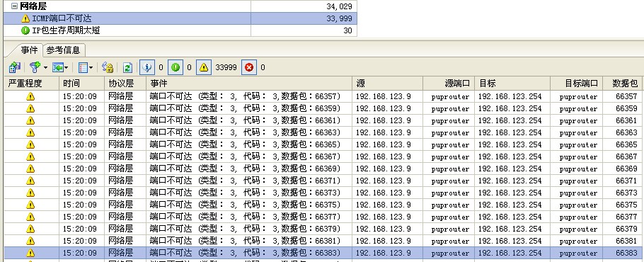The height and width of the screenshot is (262, 644).
Task: Click target port pupnouter in packet 66381 row
Action: tap(578, 241)
